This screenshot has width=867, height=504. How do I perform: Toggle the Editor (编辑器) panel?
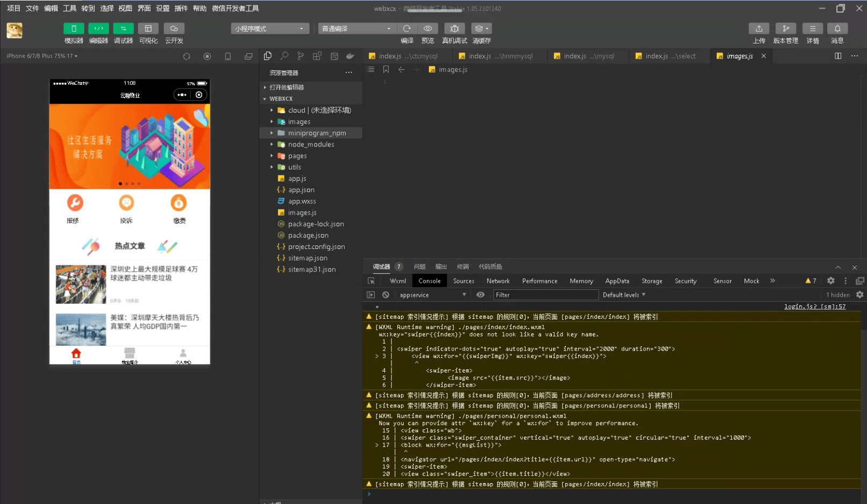[x=99, y=28]
